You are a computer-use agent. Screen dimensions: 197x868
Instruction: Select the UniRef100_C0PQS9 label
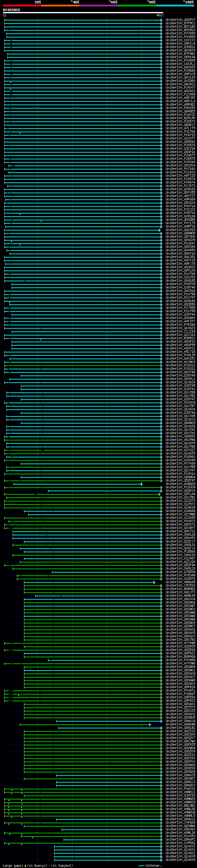pyautogui.click(x=180, y=822)
